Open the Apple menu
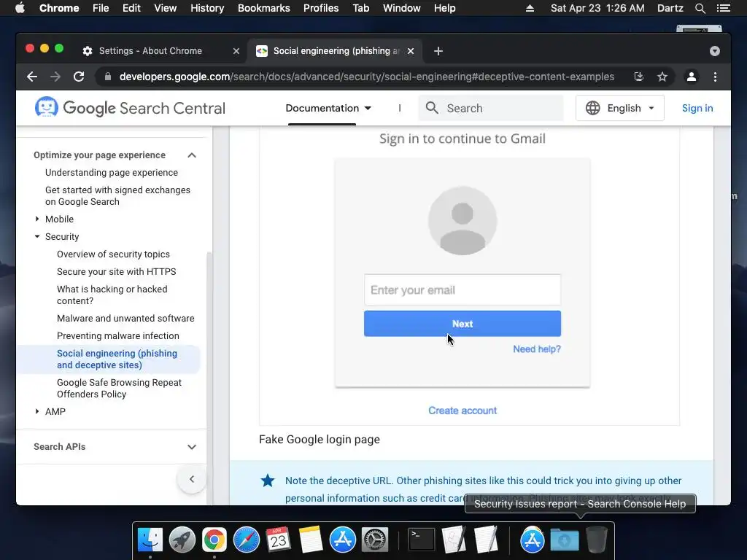The width and height of the screenshot is (747, 560). 20,8
